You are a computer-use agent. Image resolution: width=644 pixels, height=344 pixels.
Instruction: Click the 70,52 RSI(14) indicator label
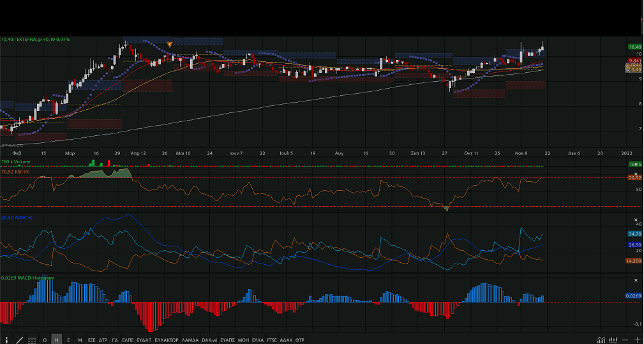tap(15, 172)
